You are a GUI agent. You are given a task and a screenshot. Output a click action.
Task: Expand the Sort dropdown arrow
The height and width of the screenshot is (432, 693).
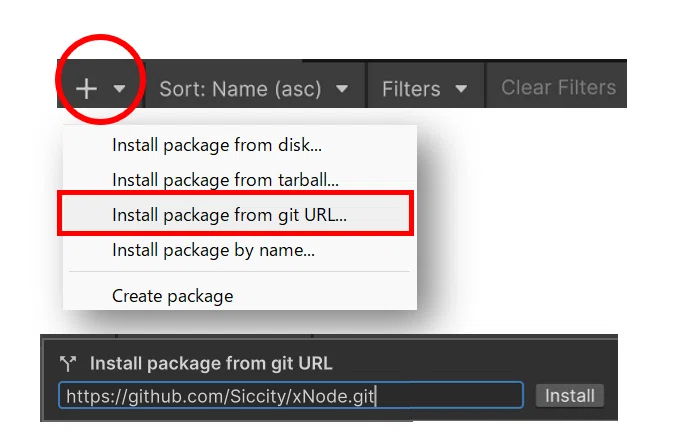(x=342, y=89)
